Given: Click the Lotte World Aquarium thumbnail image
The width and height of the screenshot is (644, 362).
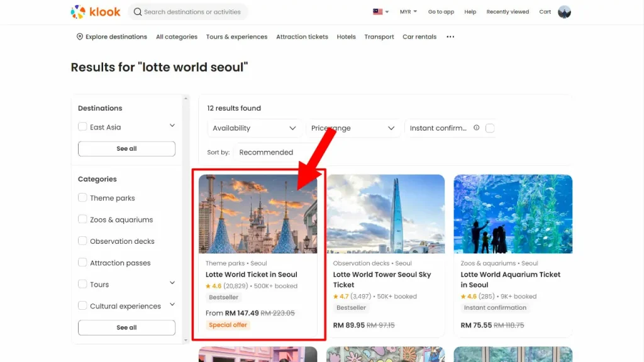Looking at the screenshot, I should click(x=513, y=214).
